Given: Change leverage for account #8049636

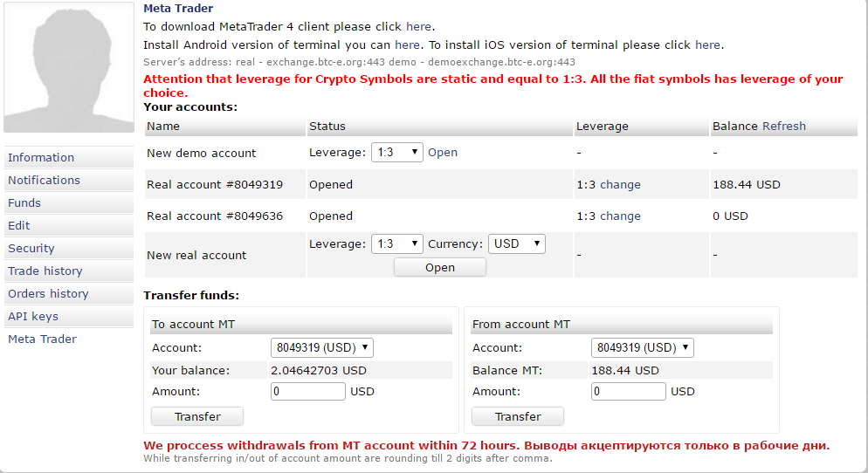Looking at the screenshot, I should pyautogui.click(x=620, y=216).
